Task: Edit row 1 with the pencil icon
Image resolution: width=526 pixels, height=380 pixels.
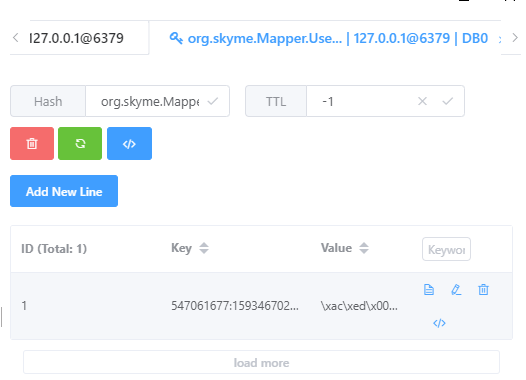Action: pyautogui.click(x=456, y=289)
